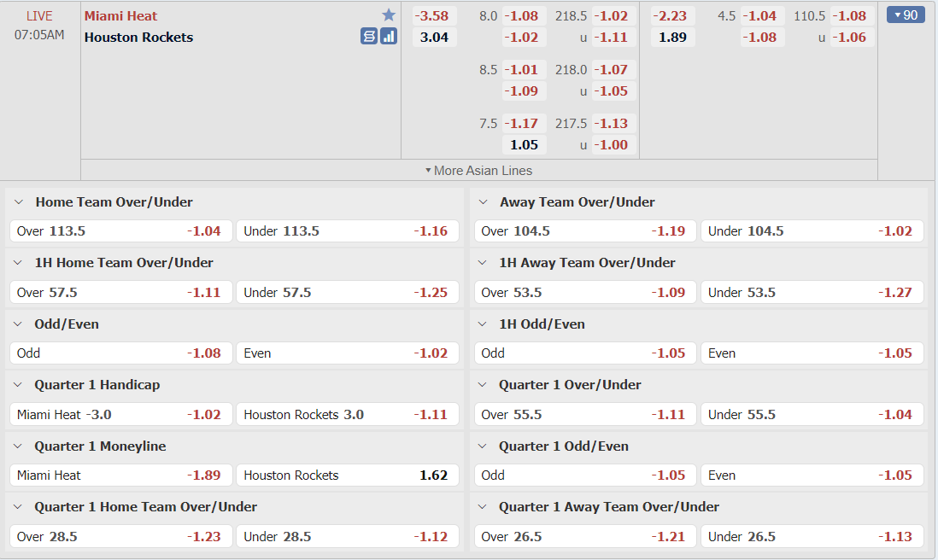Select Under 113.5 home team total
The width and height of the screenshot is (938, 560).
point(348,231)
